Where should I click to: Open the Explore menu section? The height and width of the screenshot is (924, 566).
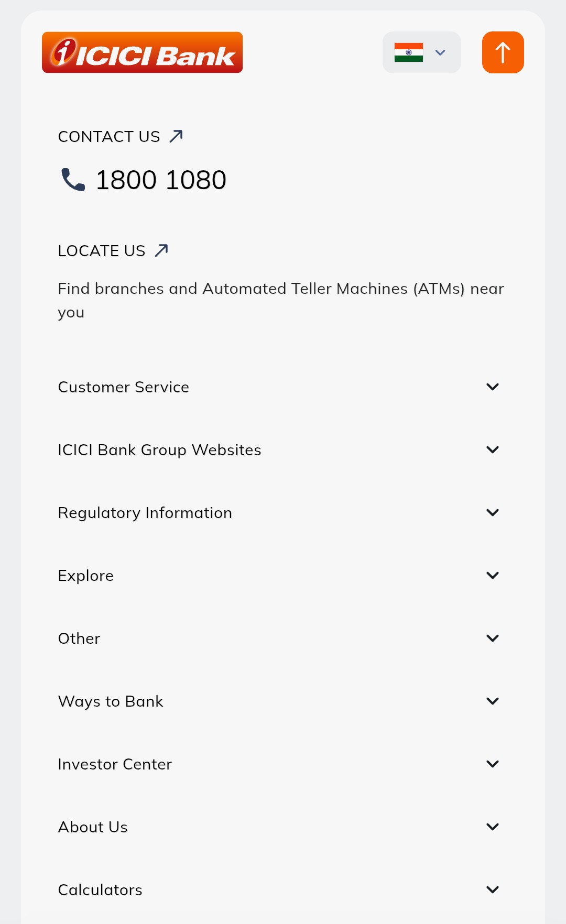point(492,576)
